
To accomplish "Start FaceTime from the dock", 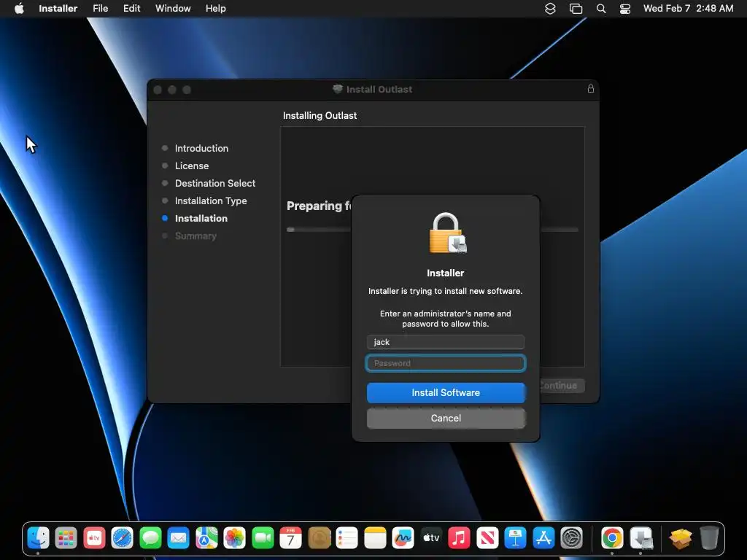I will click(x=263, y=538).
